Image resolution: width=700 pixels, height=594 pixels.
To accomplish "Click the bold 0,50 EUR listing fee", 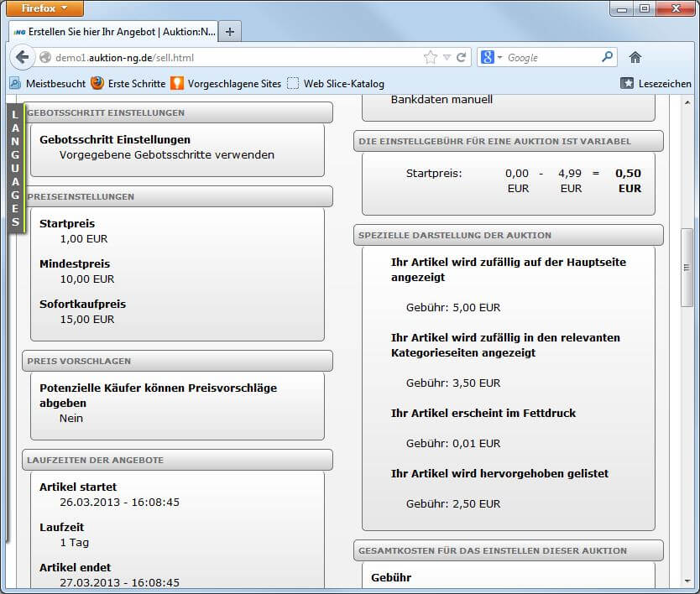I will (628, 180).
